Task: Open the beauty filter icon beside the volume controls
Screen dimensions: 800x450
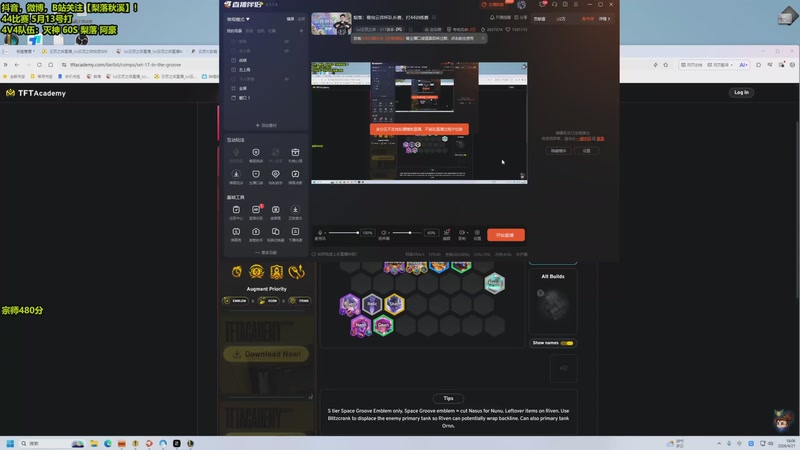Action: click(x=446, y=233)
